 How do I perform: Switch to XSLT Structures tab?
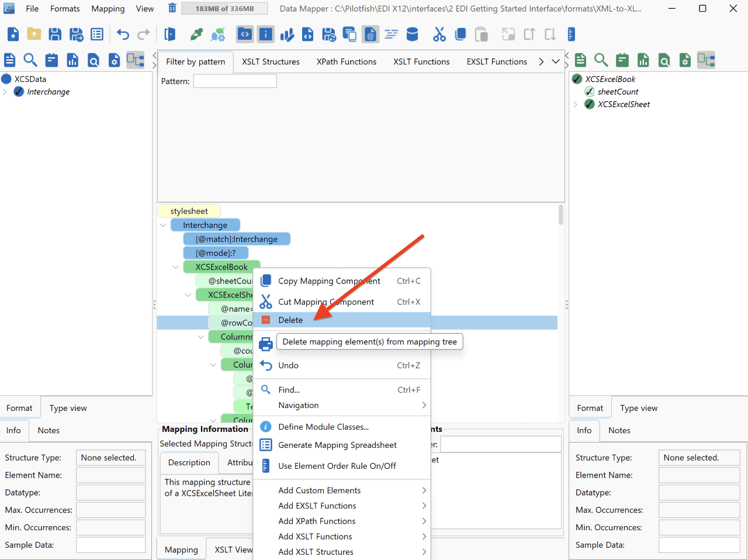271,61
